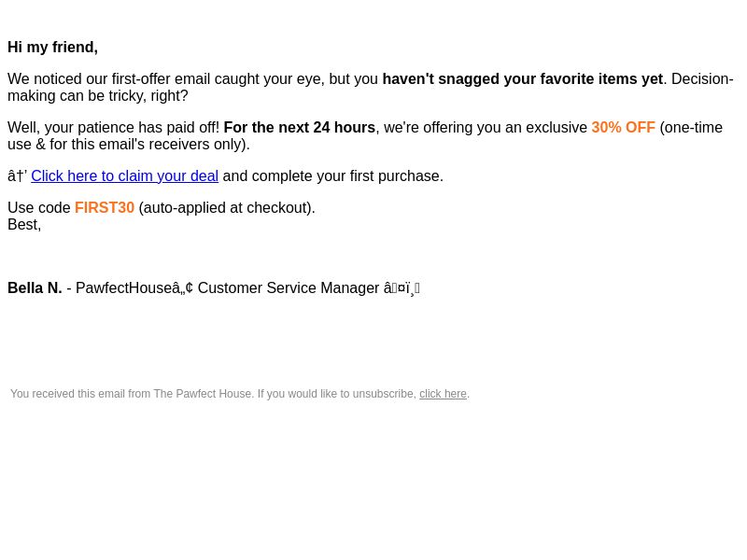Click the garbled trademark symbol after PawfectHouse
The width and height of the screenshot is (747, 560).
click(182, 288)
